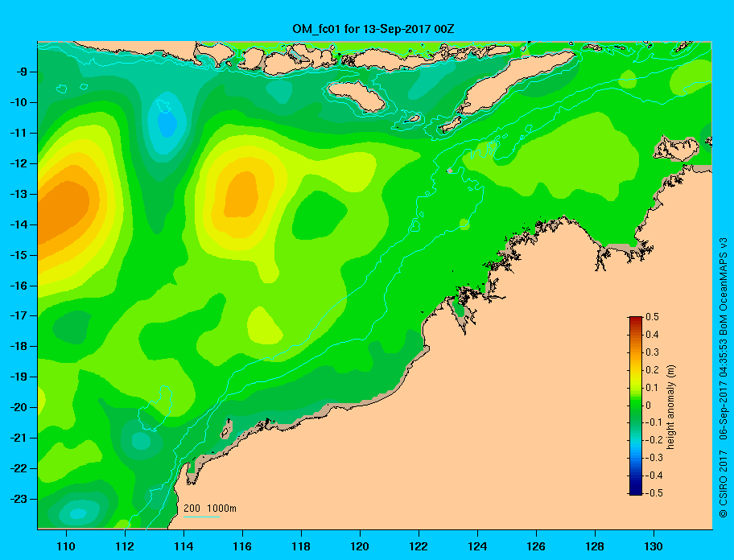
Task: Click the map title 'OM_fc01 for 13-Sep-2017 00Z'
Action: point(373,29)
